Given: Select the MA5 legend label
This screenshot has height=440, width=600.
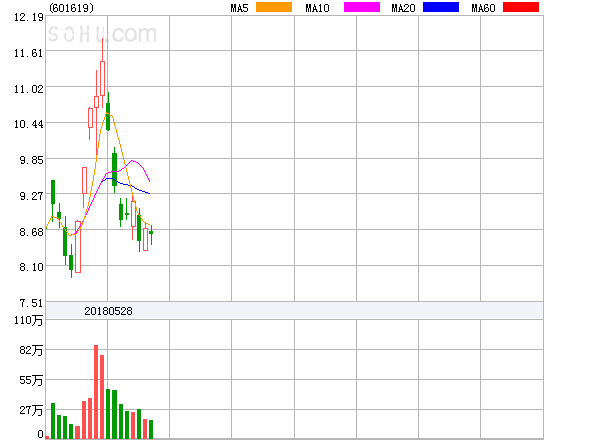Looking at the screenshot, I should click(x=240, y=8).
